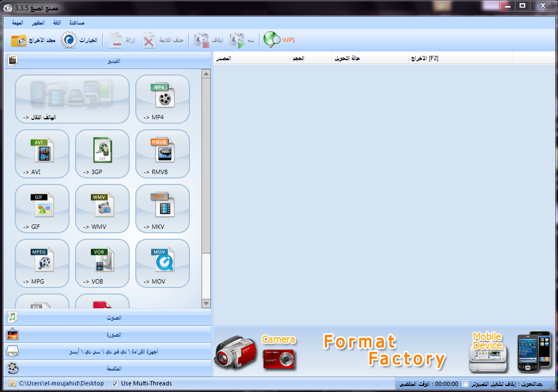Open the language menu (اللغة)

pyautogui.click(x=57, y=23)
